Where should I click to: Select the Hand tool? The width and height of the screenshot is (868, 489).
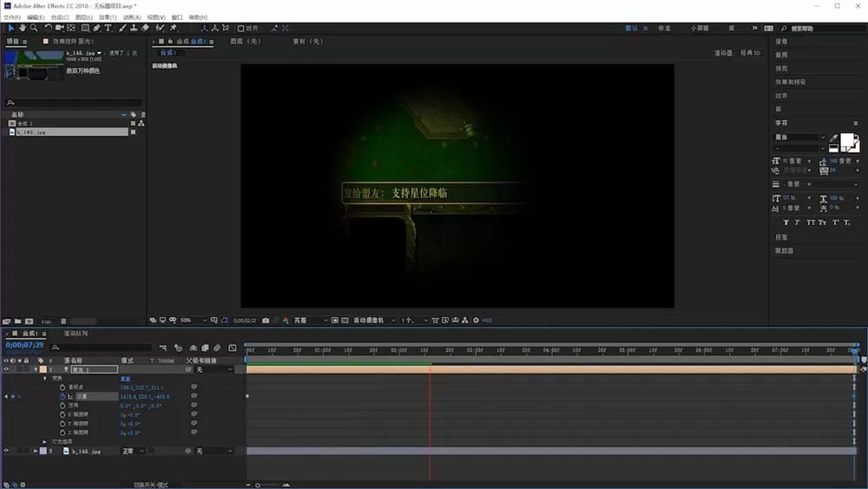[23, 28]
